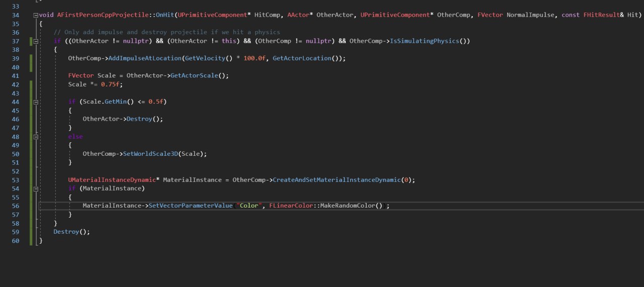Click the "Color" string literal
The width and height of the screenshot is (644, 287).
coord(249,206)
